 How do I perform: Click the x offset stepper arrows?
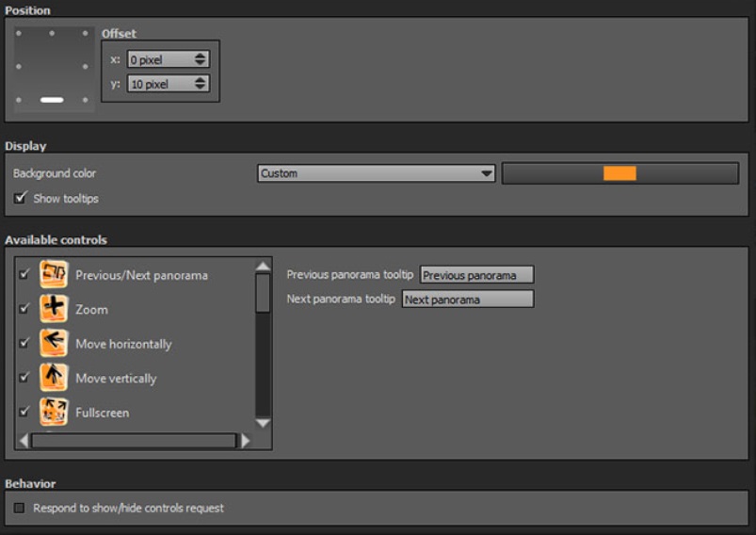click(201, 59)
